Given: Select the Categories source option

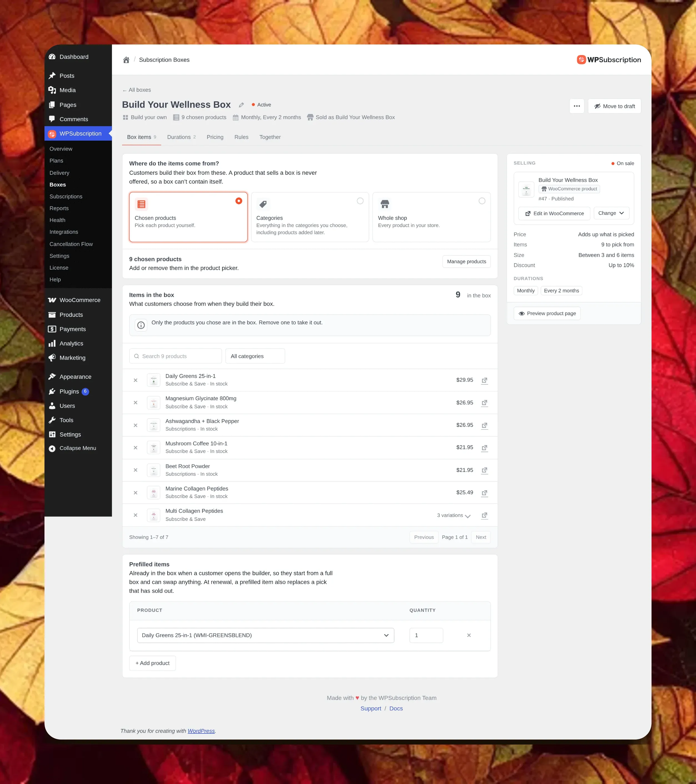Looking at the screenshot, I should click(310, 217).
